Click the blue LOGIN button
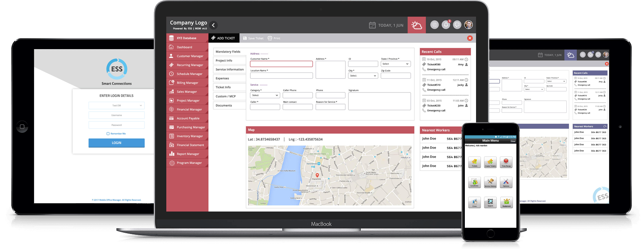Screen dimensions: 644x249 pos(116,143)
